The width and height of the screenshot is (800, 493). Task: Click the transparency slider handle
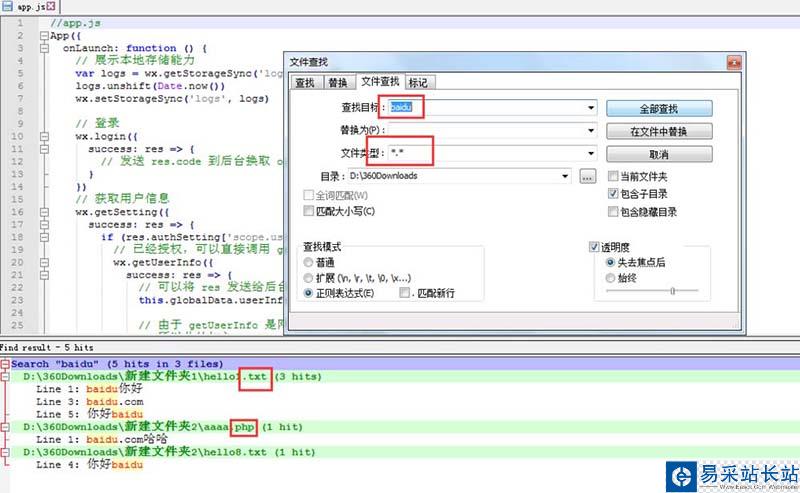click(x=673, y=291)
